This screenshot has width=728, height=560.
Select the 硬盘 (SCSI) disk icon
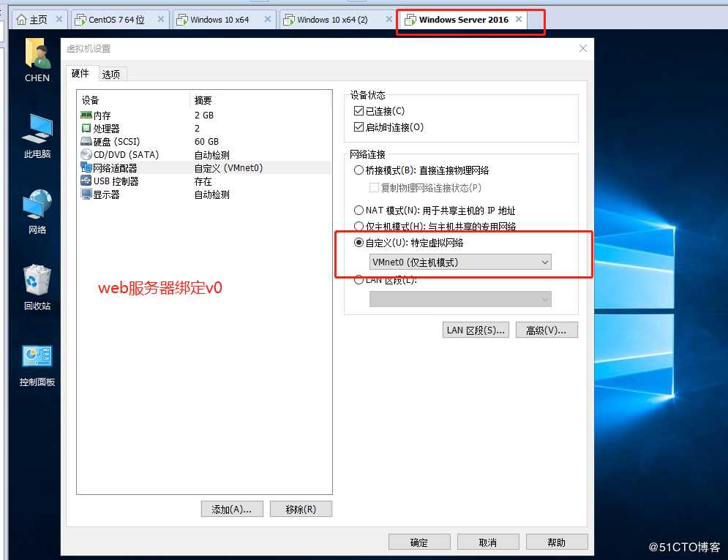point(86,141)
